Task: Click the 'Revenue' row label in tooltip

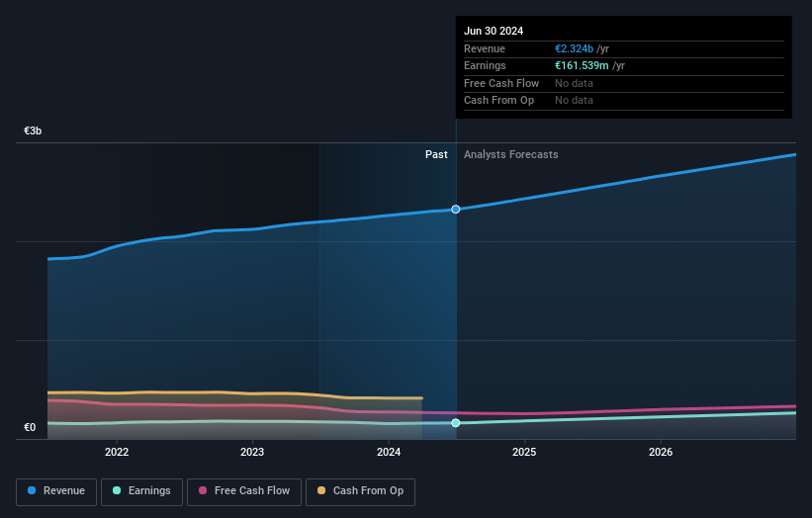Action: pos(485,48)
